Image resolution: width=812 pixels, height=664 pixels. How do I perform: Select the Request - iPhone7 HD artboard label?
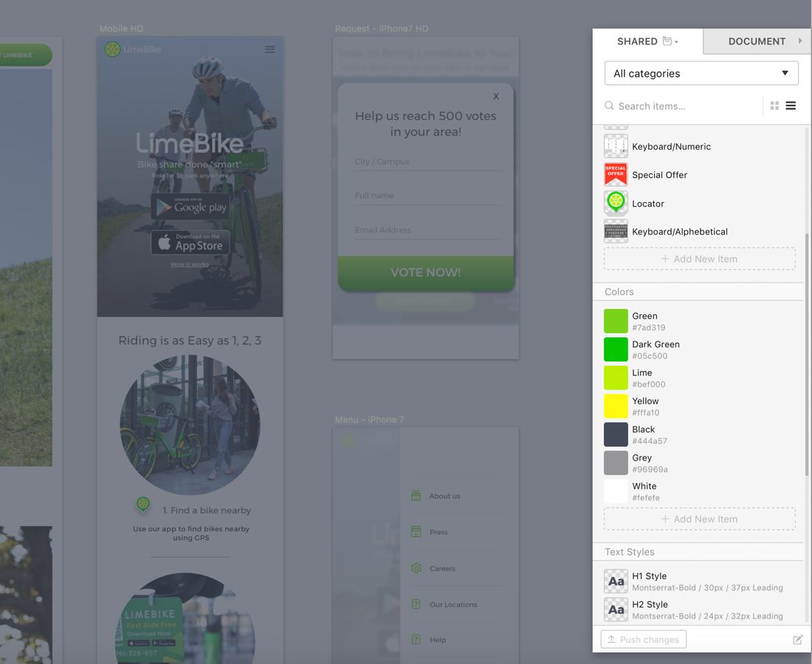(x=382, y=29)
